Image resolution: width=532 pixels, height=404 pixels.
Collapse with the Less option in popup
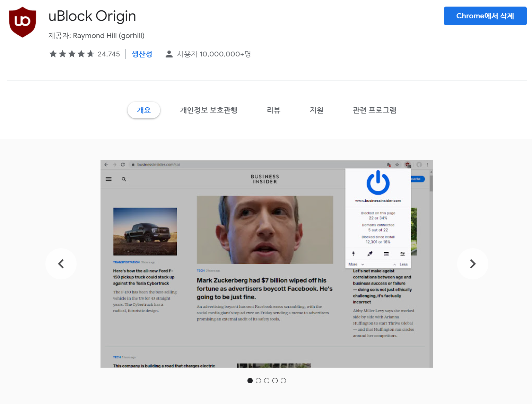[x=401, y=264]
